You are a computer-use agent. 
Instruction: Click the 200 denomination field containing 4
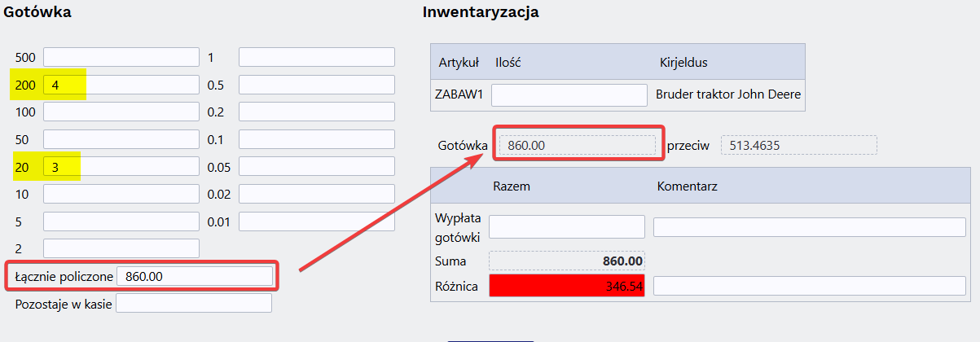pos(121,85)
